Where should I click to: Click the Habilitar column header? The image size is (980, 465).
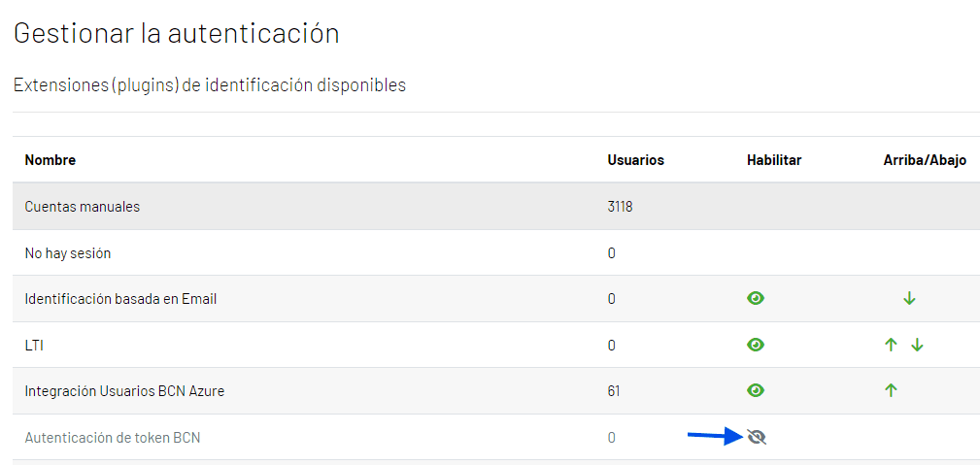click(x=774, y=160)
